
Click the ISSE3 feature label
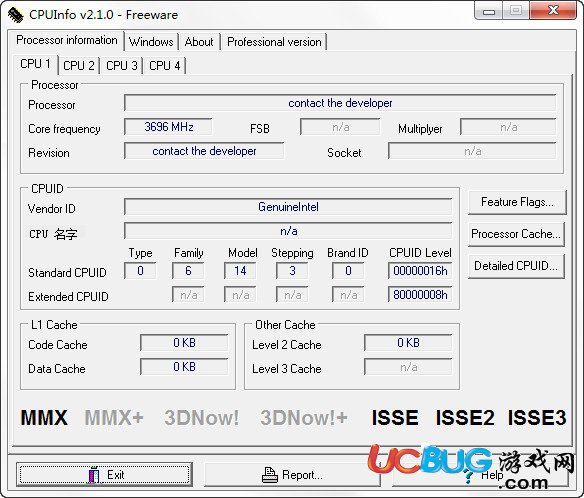(x=537, y=417)
